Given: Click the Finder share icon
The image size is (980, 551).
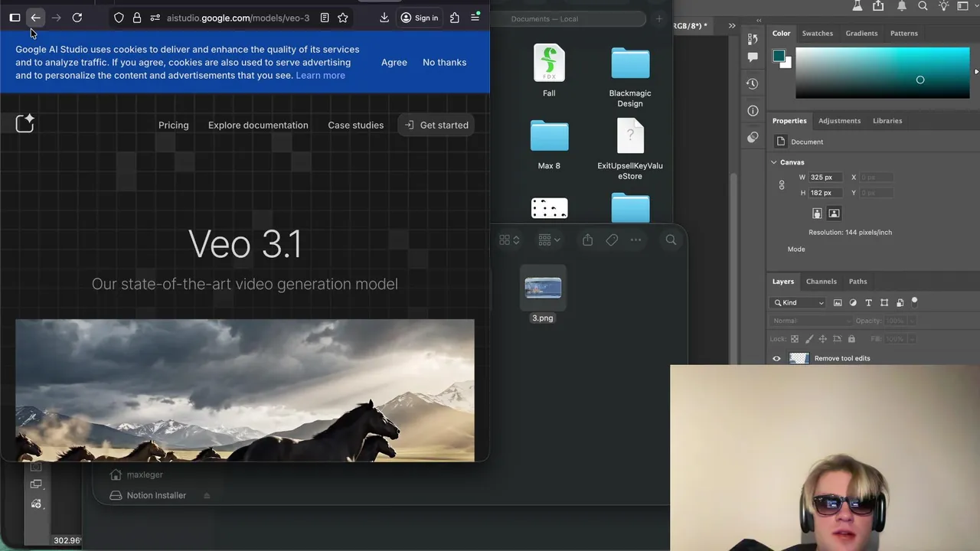Looking at the screenshot, I should coord(587,240).
